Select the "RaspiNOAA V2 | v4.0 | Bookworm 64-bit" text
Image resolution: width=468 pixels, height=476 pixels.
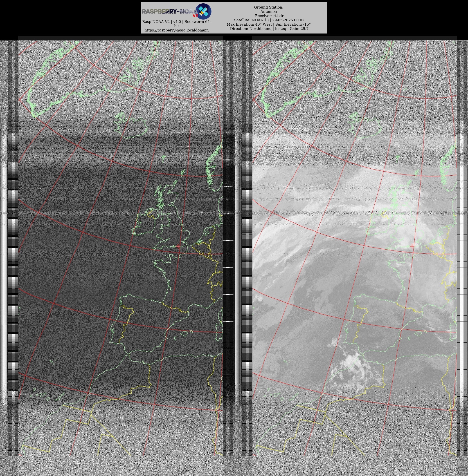pos(176,24)
